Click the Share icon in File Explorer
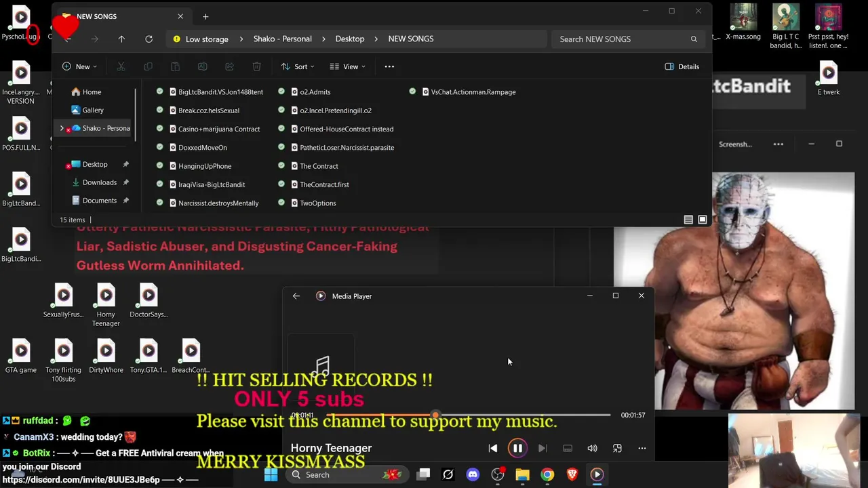This screenshot has width=868, height=488. point(229,66)
